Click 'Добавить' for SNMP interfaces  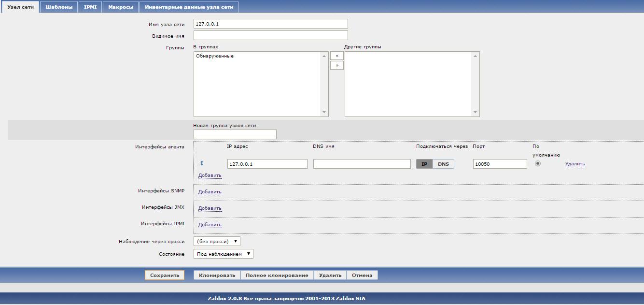210,192
